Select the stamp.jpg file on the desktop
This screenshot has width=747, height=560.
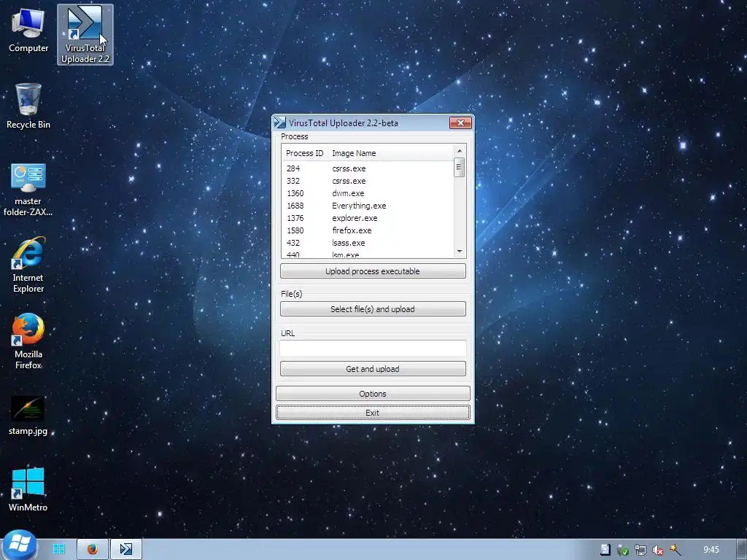(28, 415)
